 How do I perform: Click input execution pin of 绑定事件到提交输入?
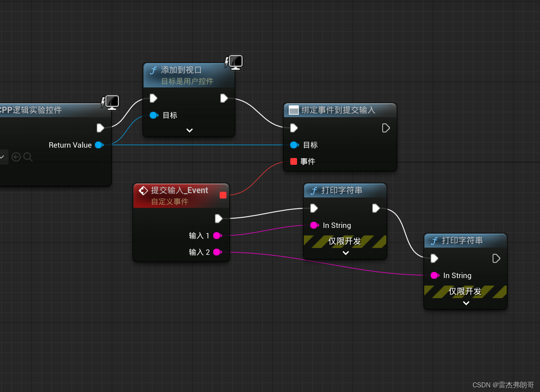294,128
